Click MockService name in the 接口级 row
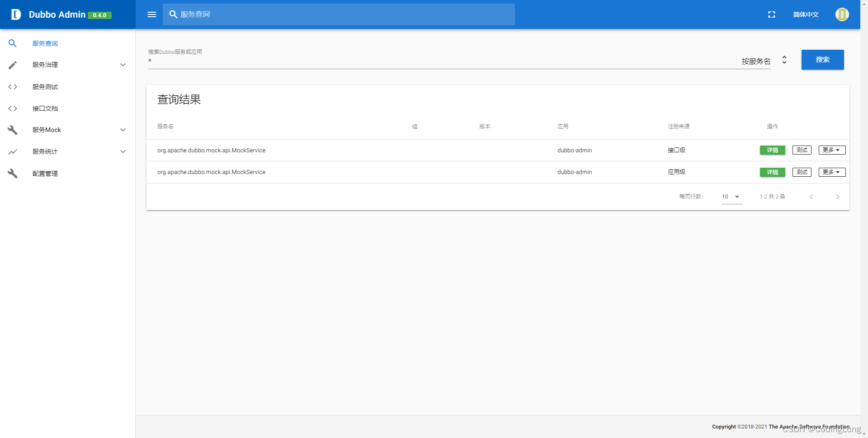The width and height of the screenshot is (868, 438). [x=211, y=151]
